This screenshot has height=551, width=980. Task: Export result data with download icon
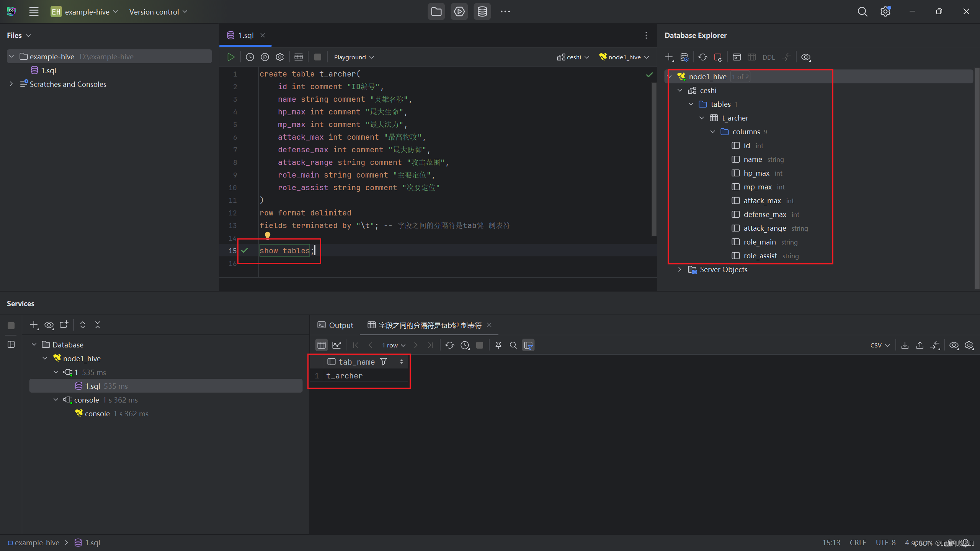click(905, 345)
